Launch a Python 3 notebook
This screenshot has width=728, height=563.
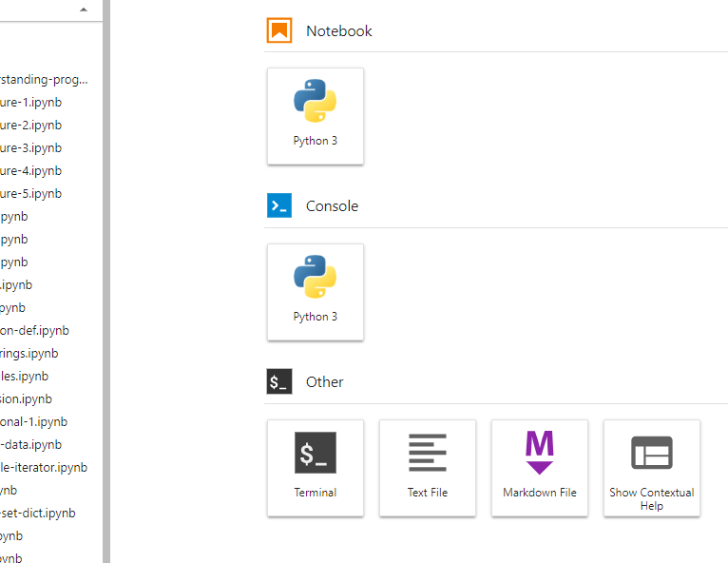tap(316, 116)
